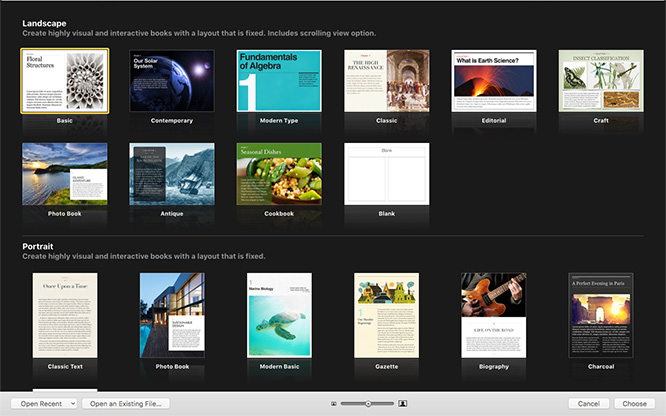Pick the Classic Text portrait template

click(x=64, y=315)
